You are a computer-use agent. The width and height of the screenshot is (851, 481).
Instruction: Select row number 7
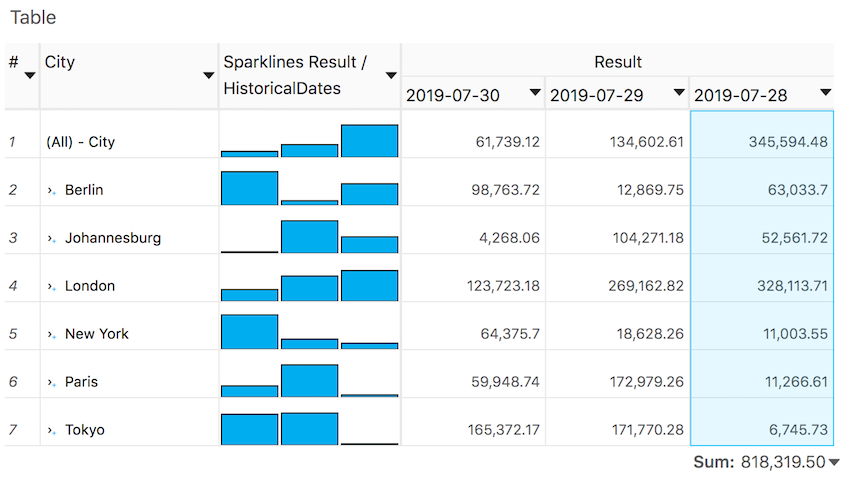point(13,430)
